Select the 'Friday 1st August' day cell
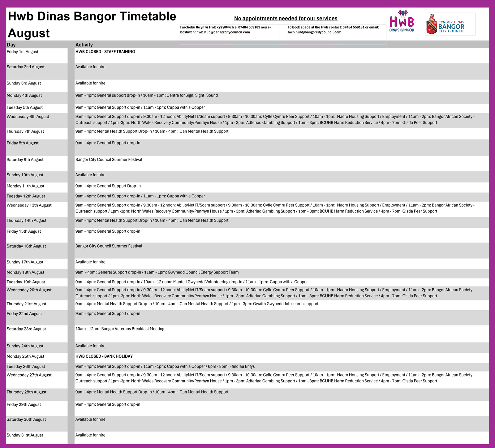This screenshot has height=448, width=495. (37, 56)
